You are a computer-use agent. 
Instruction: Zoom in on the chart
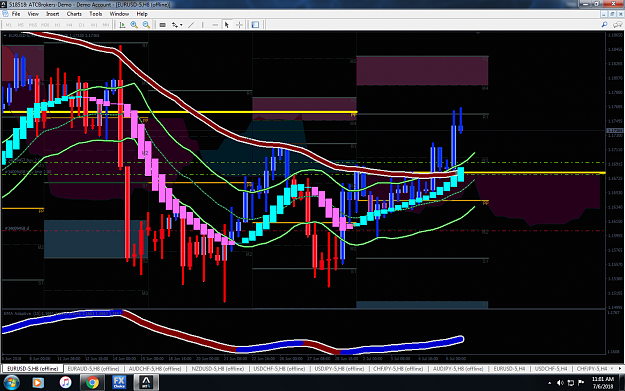pyautogui.click(x=134, y=25)
